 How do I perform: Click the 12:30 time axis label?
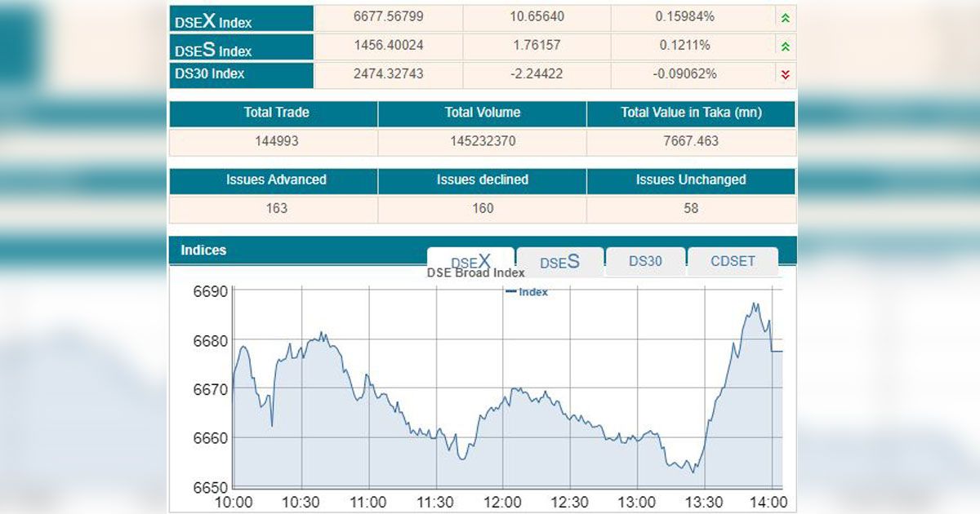[x=569, y=503]
